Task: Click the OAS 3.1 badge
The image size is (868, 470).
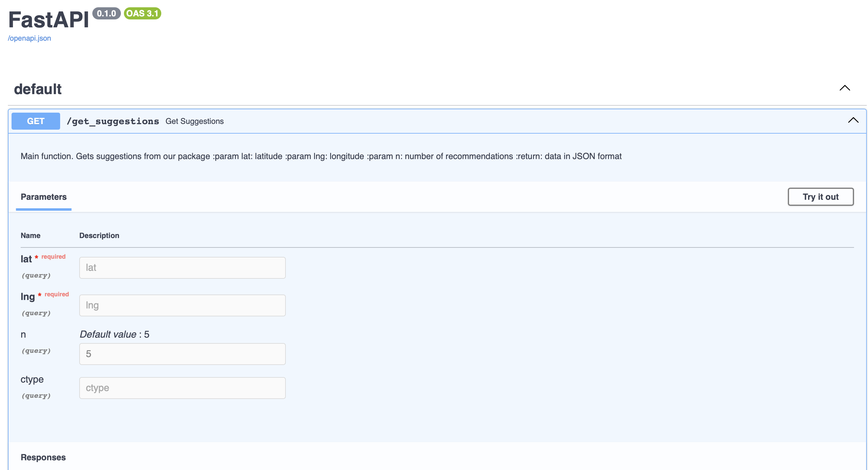Action: [142, 13]
